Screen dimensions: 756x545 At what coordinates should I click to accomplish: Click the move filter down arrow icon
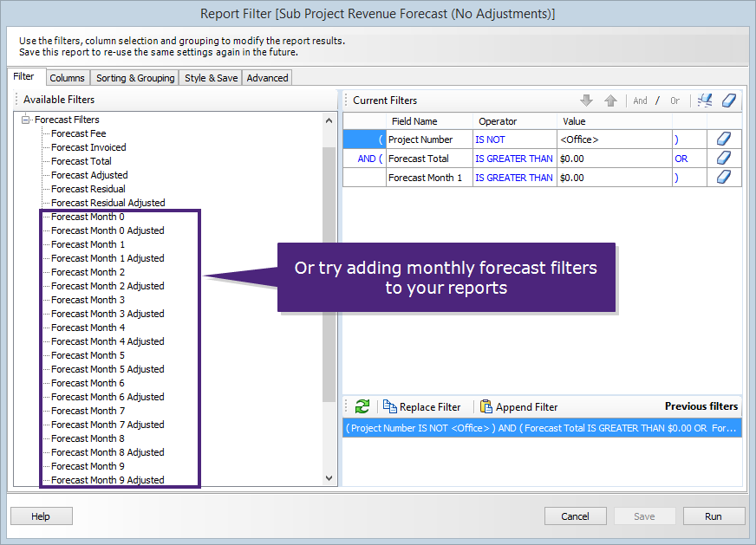[586, 101]
